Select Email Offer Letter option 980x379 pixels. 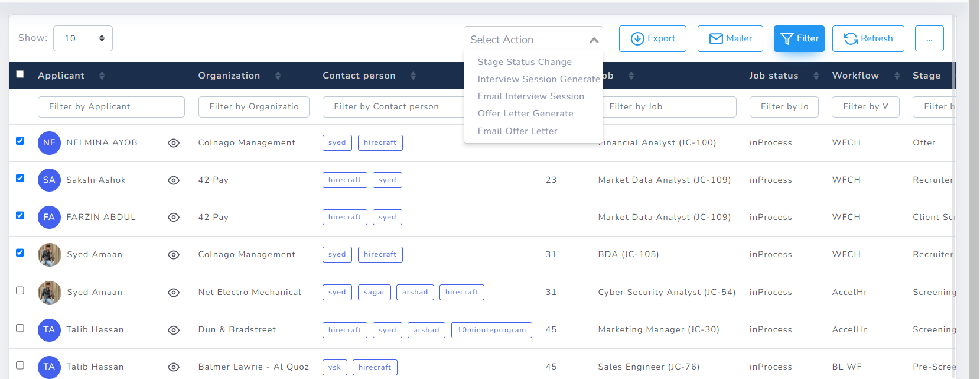[517, 131]
